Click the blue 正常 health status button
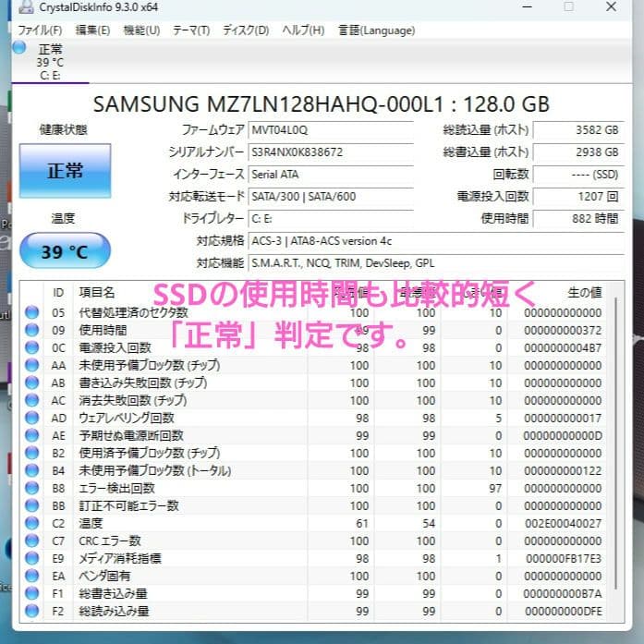Viewport: 644px width, 644px height. (x=65, y=171)
